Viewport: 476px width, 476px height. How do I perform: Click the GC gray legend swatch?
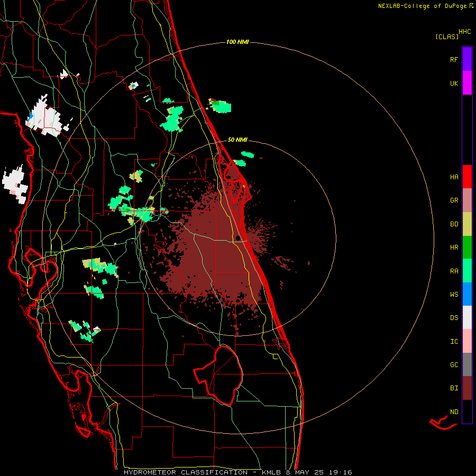tap(467, 364)
